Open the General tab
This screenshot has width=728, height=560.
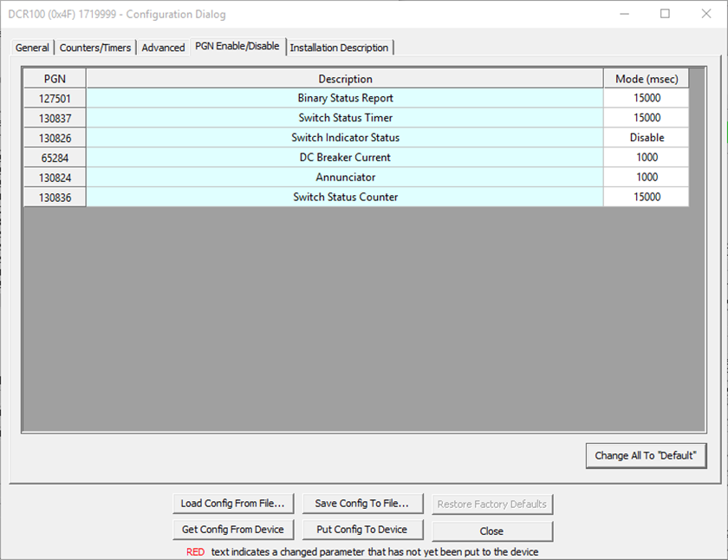pyautogui.click(x=32, y=48)
